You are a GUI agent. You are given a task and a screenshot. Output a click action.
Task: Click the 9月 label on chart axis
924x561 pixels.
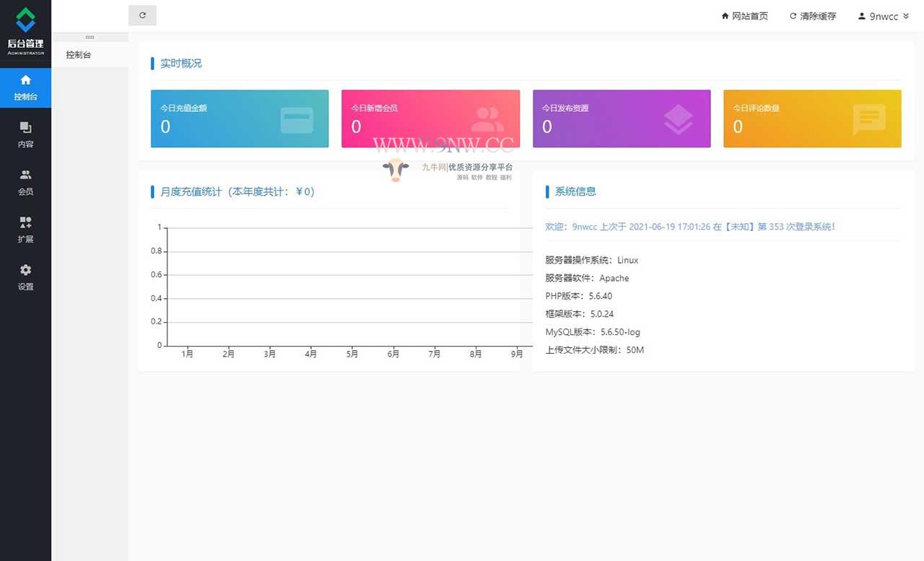pos(517,355)
